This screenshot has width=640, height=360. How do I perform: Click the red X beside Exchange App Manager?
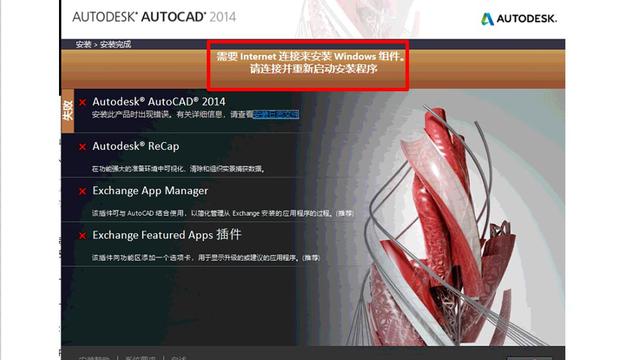click(x=82, y=191)
